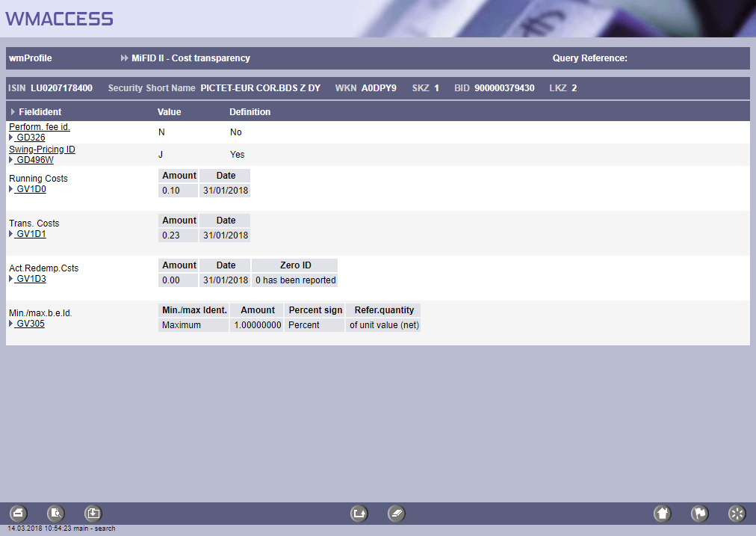
Task: Open the Perform. fee id. link
Action: pos(40,127)
